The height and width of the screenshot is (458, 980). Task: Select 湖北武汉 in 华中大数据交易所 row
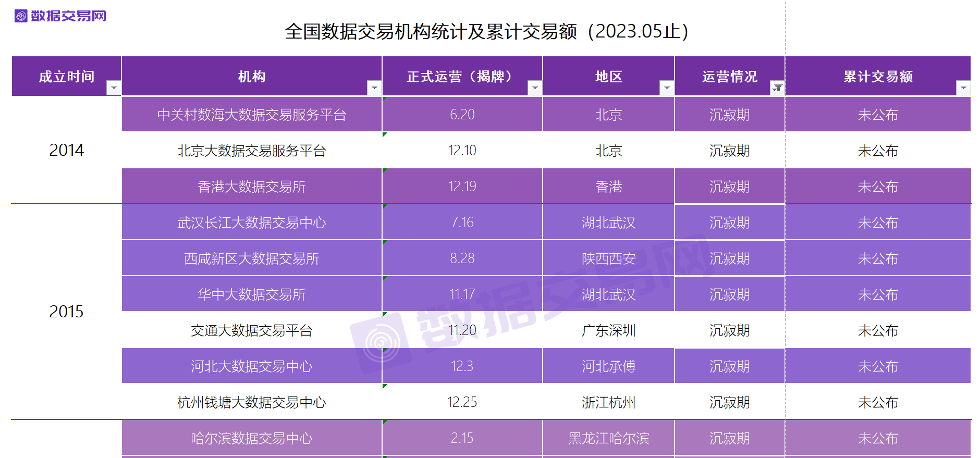[608, 294]
